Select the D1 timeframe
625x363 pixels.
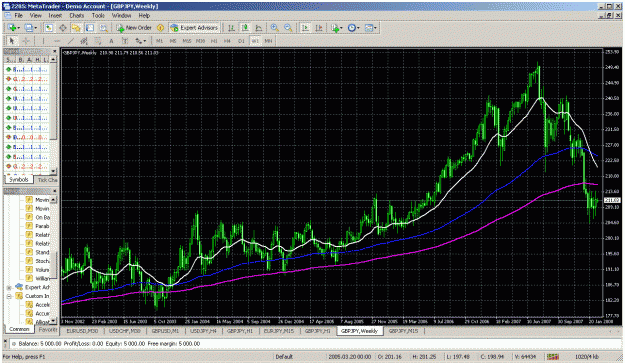point(241,41)
